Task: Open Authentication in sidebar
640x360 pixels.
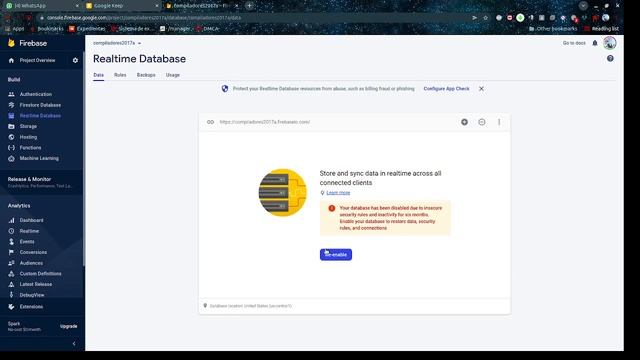Action: 36,94
